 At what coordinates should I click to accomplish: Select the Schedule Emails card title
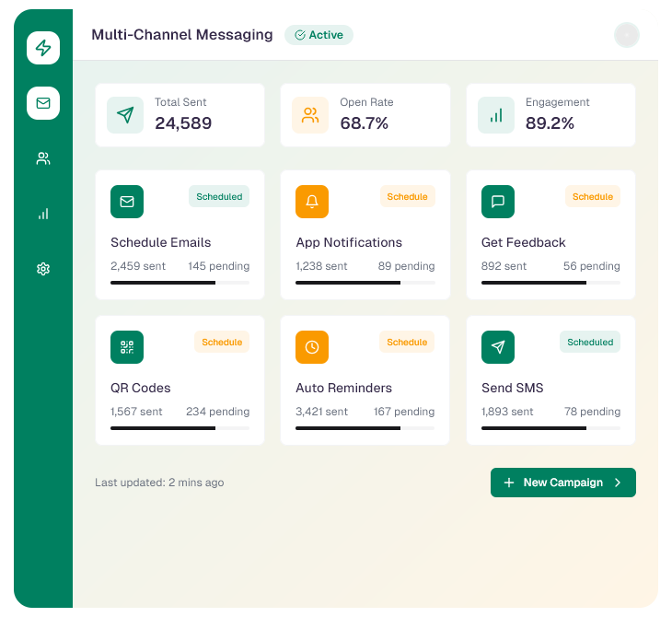click(x=161, y=242)
